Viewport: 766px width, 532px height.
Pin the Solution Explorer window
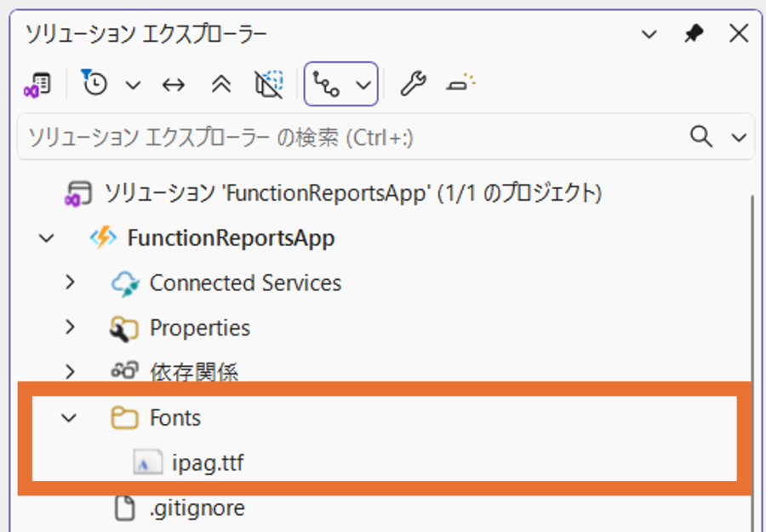click(x=694, y=34)
